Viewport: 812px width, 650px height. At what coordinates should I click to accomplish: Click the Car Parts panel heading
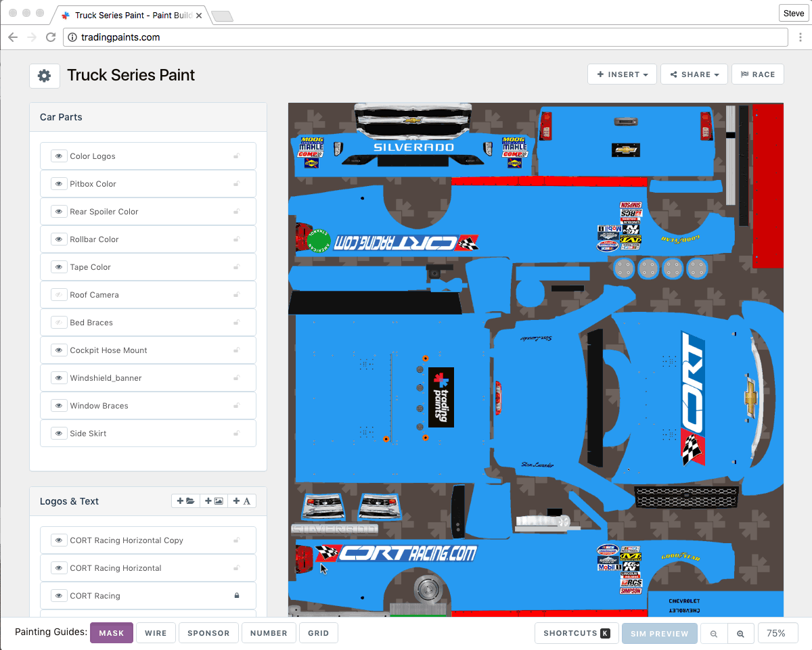(x=61, y=117)
